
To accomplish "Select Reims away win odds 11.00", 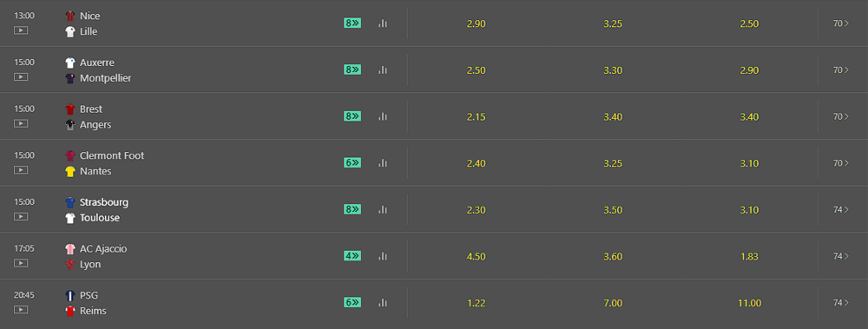I will pos(750,303).
